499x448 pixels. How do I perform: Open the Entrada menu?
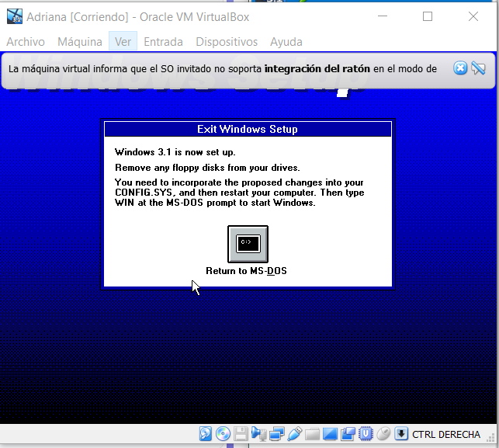click(x=163, y=42)
